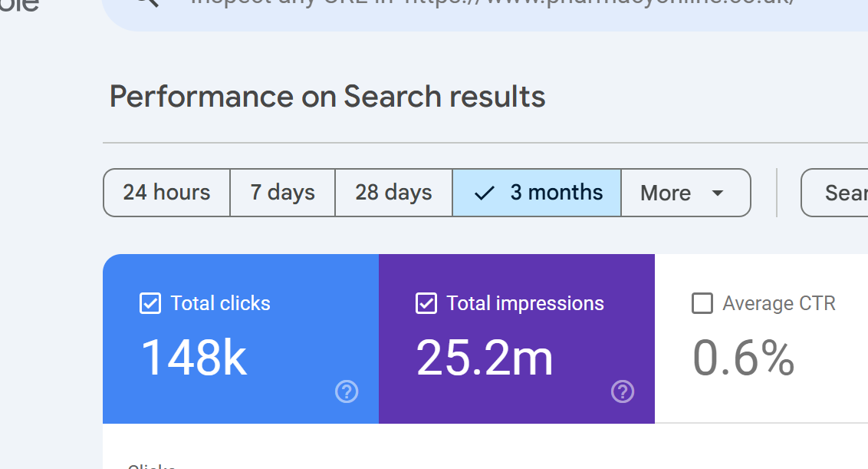This screenshot has width=868, height=469.
Task: Select the 3 months date range
Action: click(537, 193)
